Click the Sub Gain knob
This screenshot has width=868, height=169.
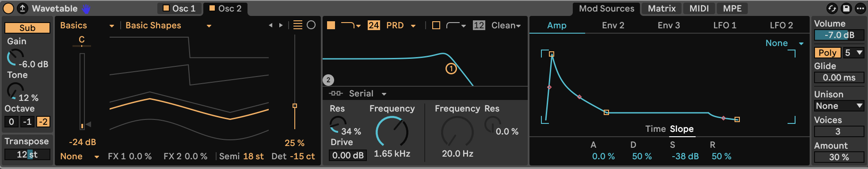click(15, 58)
